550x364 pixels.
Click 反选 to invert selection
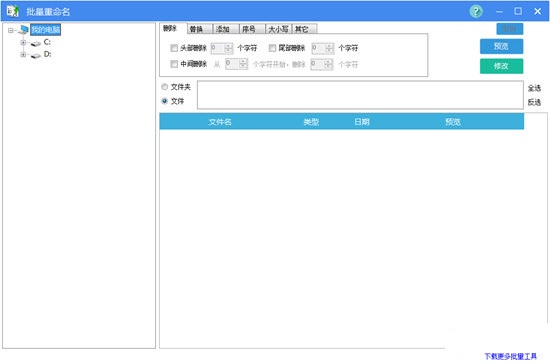pos(534,102)
